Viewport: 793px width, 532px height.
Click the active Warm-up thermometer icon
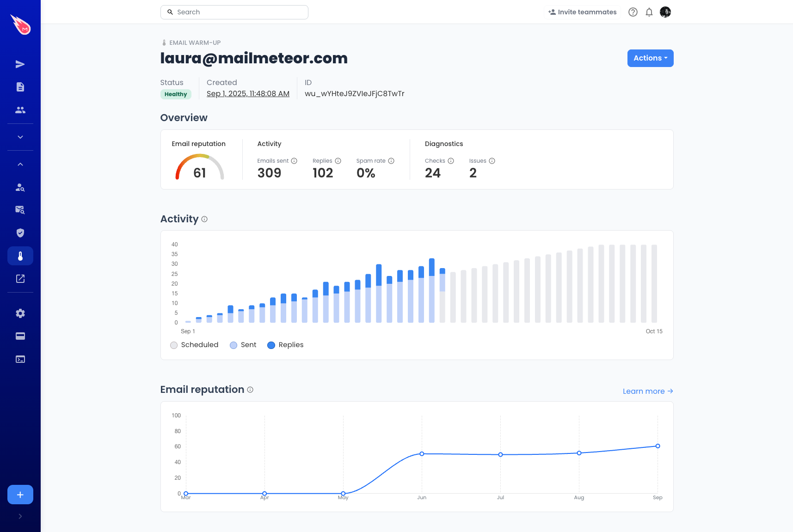point(20,256)
